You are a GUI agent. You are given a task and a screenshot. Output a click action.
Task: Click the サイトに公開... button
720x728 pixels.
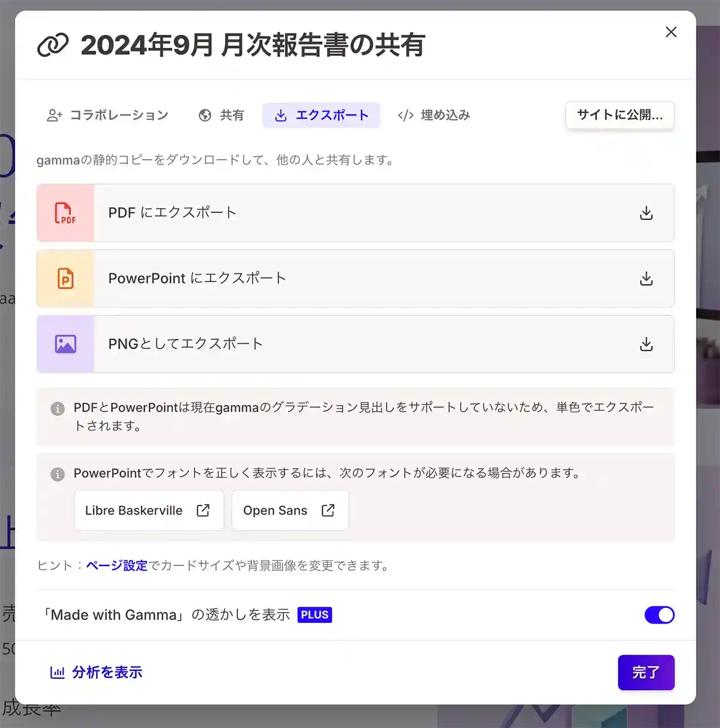[620, 115]
